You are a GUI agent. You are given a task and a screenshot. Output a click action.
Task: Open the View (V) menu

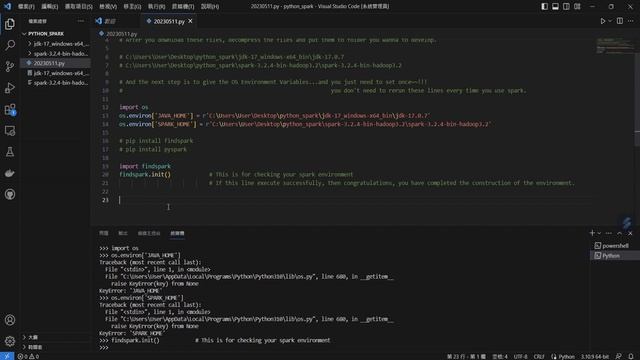click(x=108, y=7)
